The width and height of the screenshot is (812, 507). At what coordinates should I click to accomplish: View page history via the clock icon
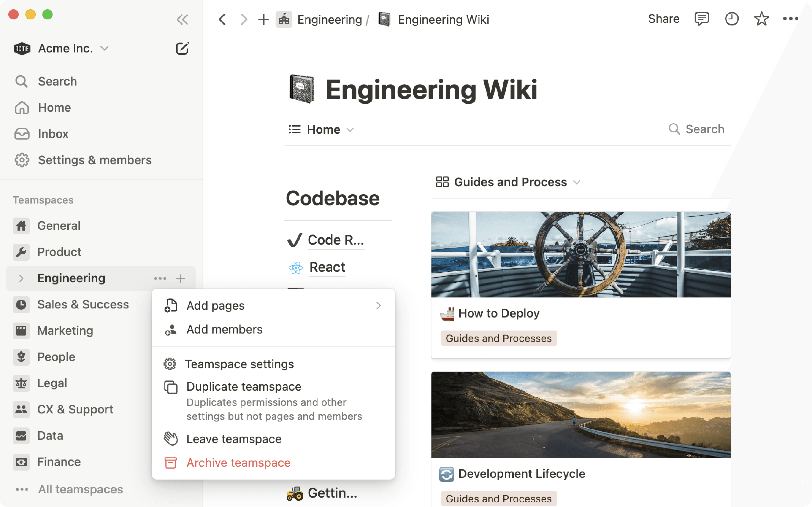coord(731,19)
